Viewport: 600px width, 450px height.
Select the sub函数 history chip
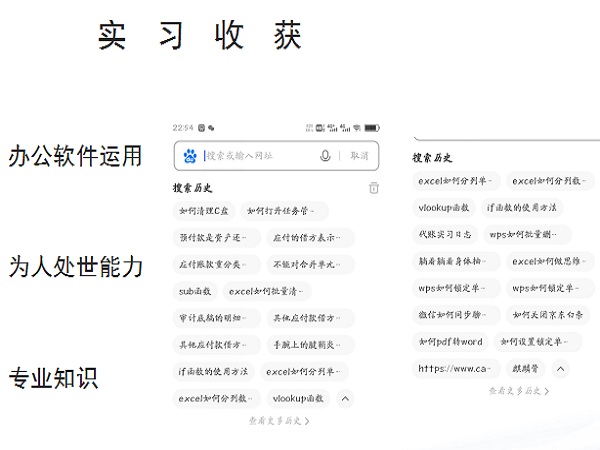[195, 291]
